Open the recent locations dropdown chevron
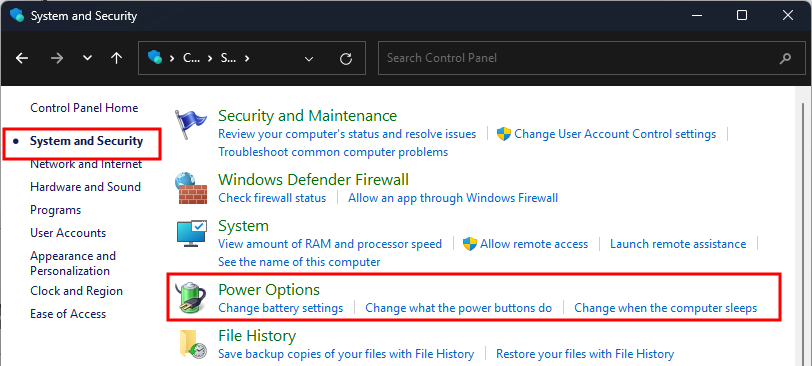This screenshot has width=812, height=366. coord(88,58)
